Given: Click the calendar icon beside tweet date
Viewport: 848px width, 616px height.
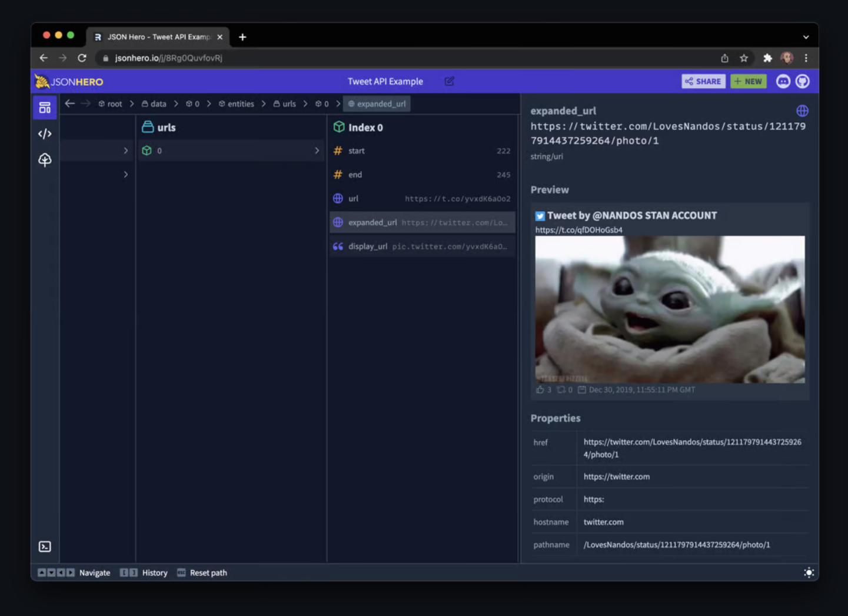Looking at the screenshot, I should (x=581, y=389).
